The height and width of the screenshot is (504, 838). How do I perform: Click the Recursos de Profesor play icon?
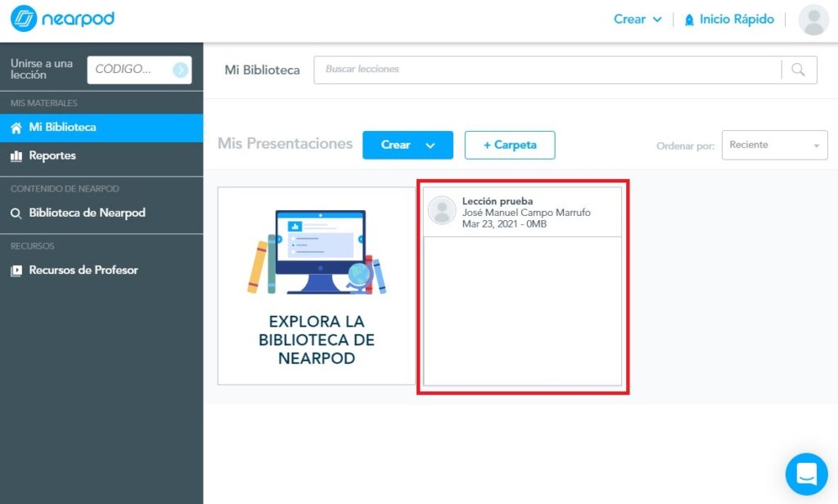[x=16, y=270]
